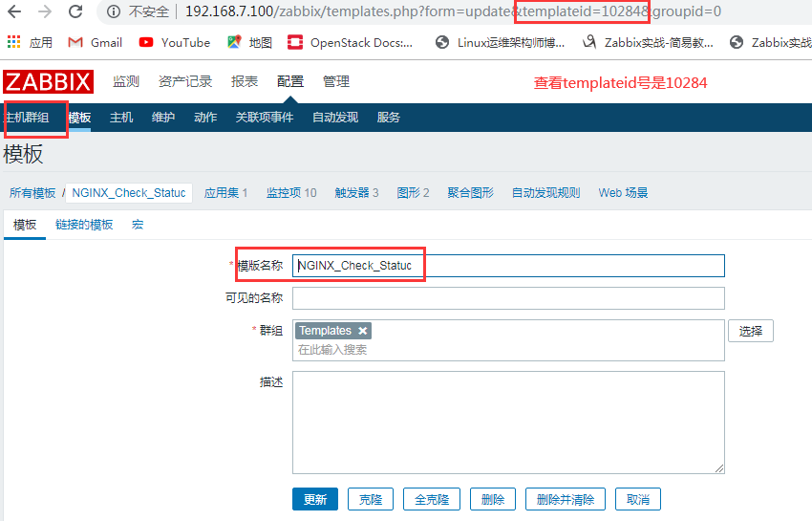
Task: Open the 报表 main menu
Action: tap(245, 82)
